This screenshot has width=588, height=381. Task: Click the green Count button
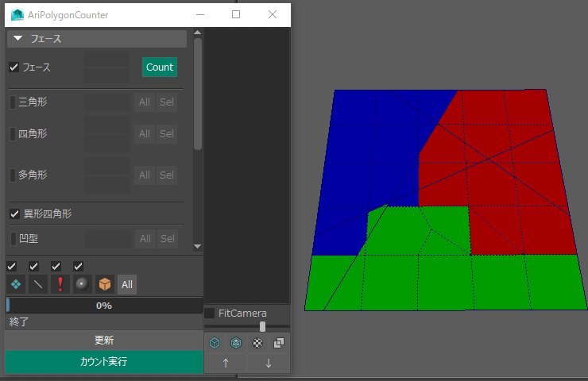tap(160, 67)
